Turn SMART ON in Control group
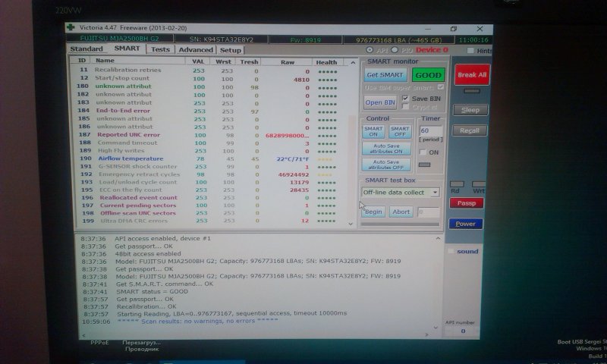Viewport: 607px width, 364px height. [x=373, y=131]
